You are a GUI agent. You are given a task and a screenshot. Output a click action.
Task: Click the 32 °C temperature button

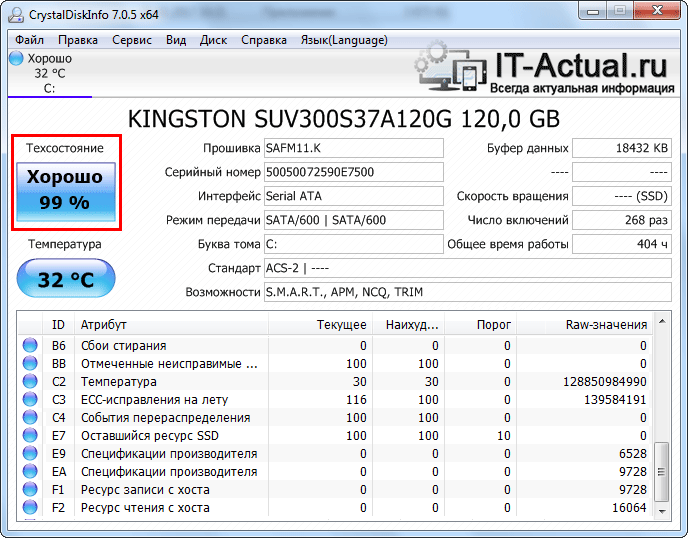point(66,278)
